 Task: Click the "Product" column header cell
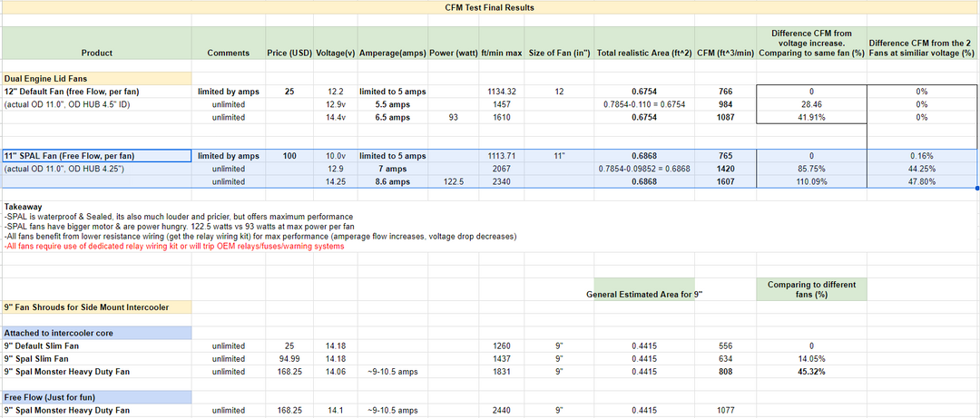point(96,53)
